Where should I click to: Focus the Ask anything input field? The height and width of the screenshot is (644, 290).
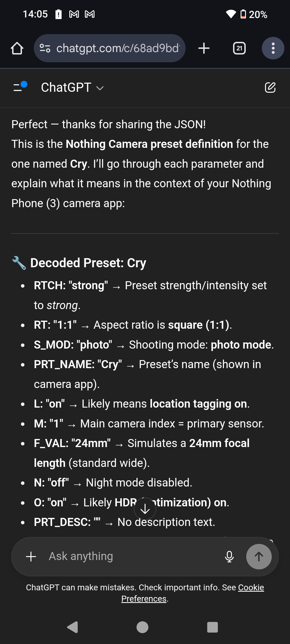(129, 557)
